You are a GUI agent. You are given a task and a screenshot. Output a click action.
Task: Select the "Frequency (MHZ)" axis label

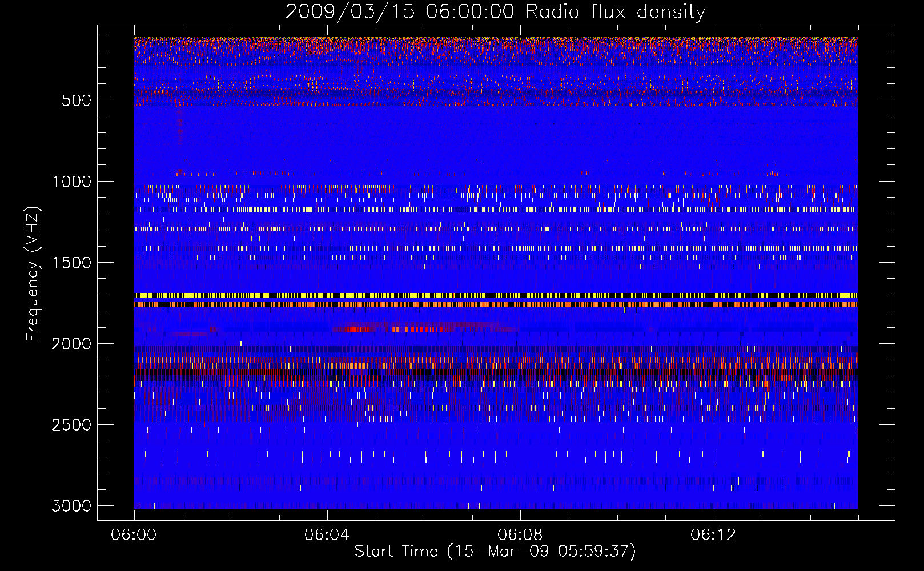[33, 274]
